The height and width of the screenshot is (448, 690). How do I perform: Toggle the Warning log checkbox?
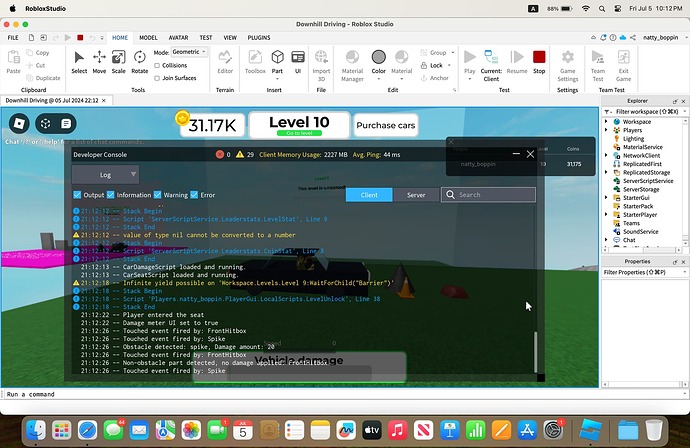[x=157, y=195]
